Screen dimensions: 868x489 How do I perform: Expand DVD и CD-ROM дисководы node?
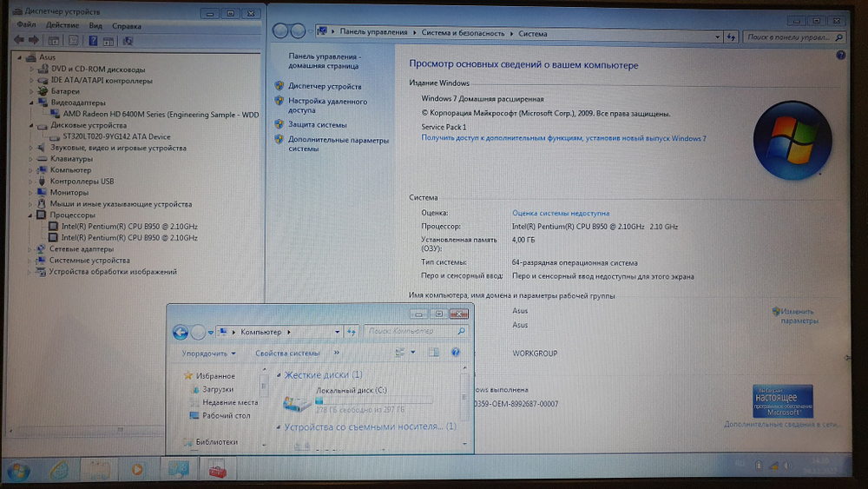click(x=31, y=69)
